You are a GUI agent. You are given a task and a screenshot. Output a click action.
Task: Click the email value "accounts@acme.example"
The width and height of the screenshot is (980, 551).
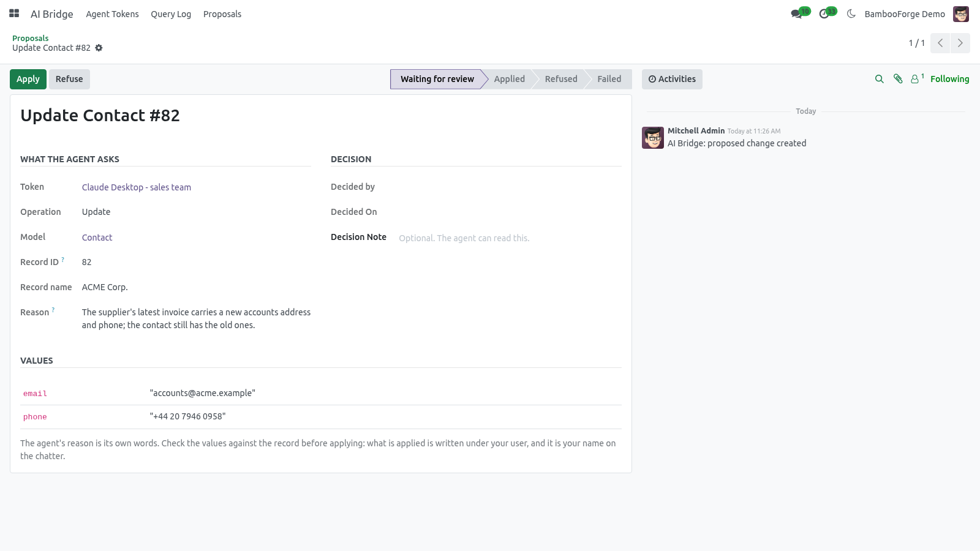203,393
